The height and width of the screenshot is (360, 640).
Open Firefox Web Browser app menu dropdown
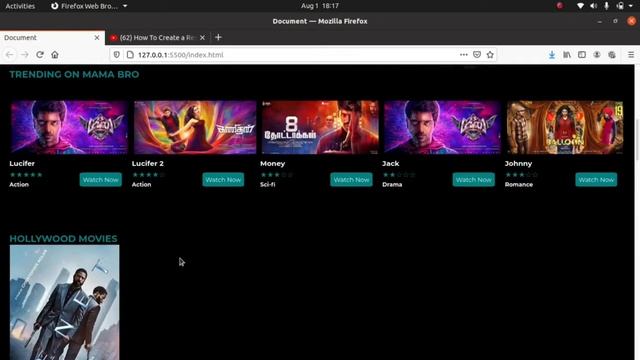89,6
